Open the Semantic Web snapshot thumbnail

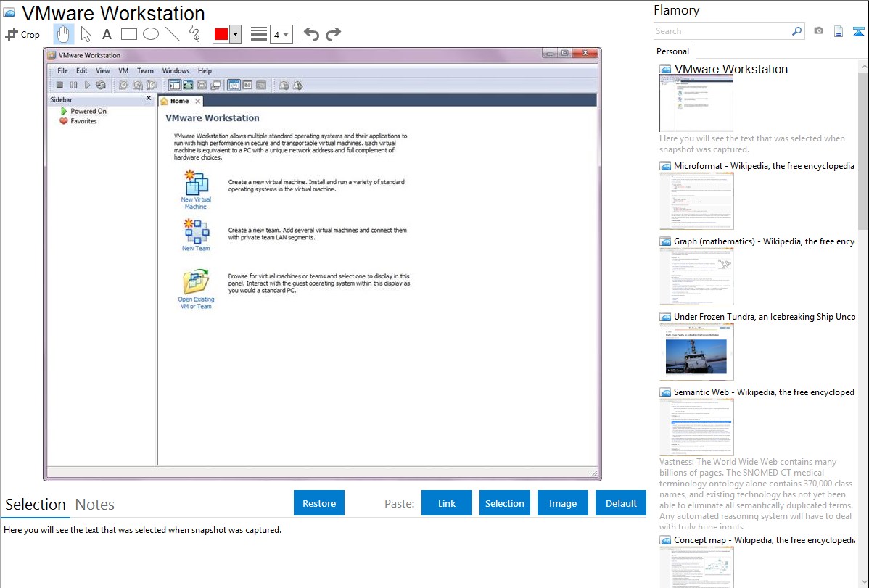(x=696, y=427)
